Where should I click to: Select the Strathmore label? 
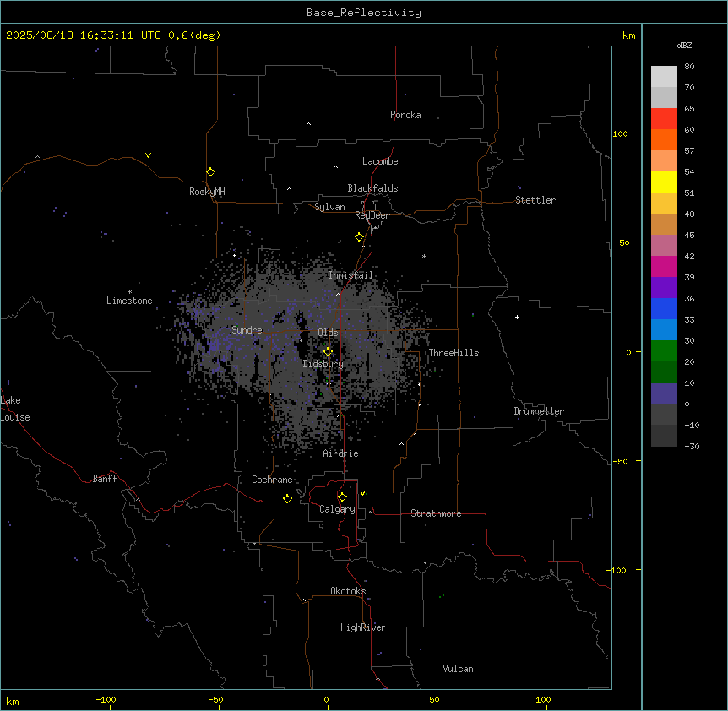(x=436, y=513)
